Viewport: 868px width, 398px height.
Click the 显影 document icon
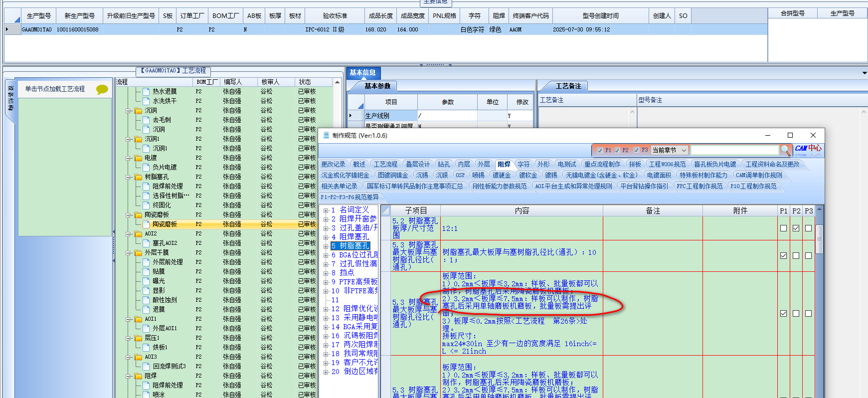[146, 290]
